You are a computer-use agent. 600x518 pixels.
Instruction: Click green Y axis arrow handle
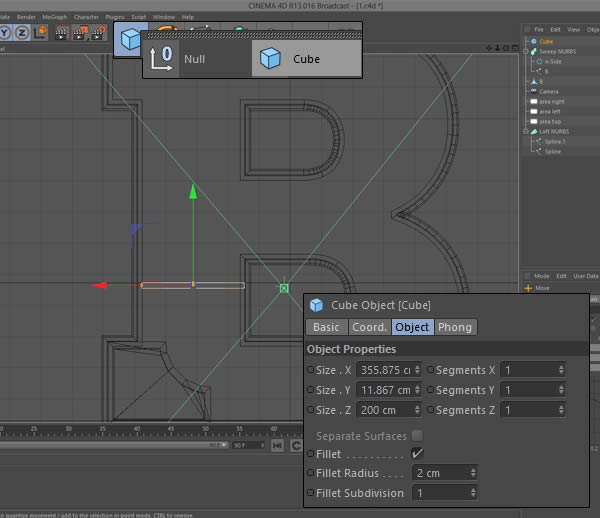tap(193, 191)
